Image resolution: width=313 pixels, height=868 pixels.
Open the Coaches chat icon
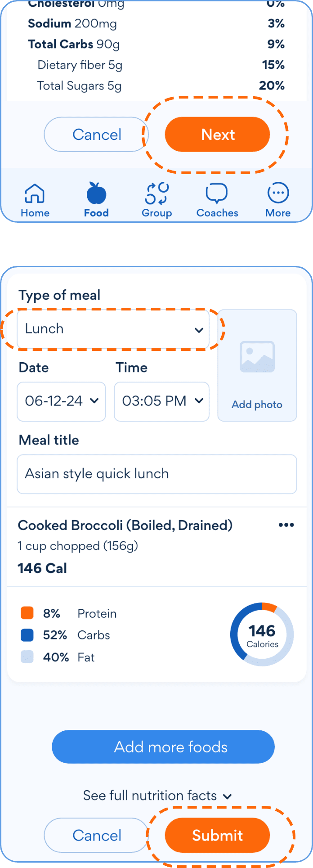217,193
